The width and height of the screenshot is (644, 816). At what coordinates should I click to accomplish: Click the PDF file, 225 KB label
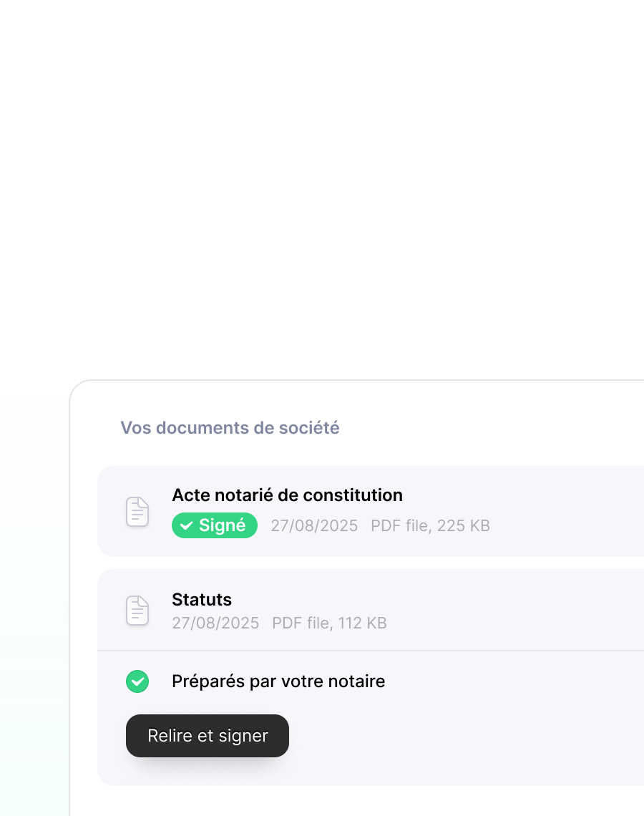[430, 526]
